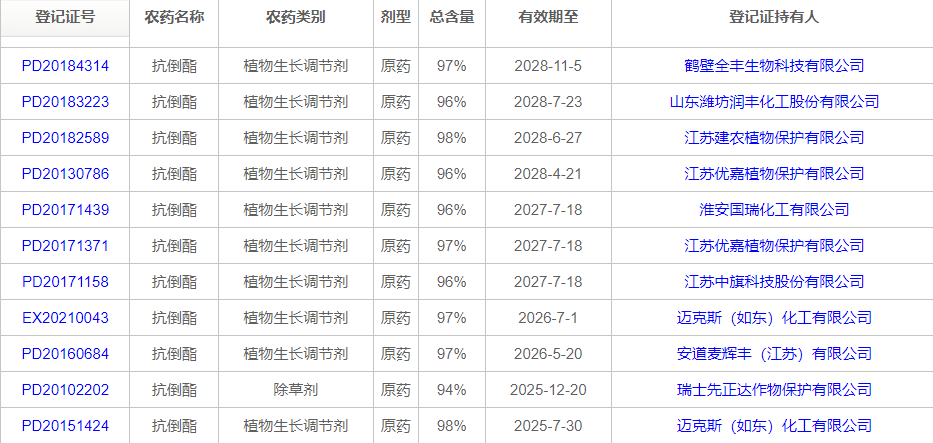Open 江苏优嘉植物保护有限公司 in the PD20171371 row
This screenshot has height=443, width=933.
point(774,246)
